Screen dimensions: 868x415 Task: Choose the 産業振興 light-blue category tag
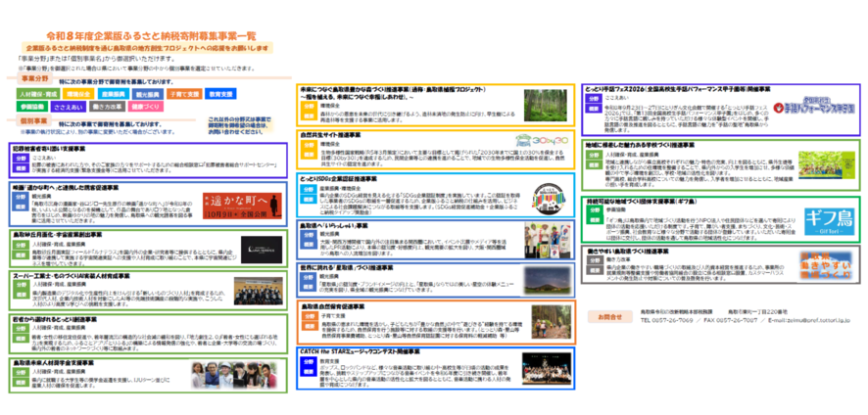click(113, 94)
